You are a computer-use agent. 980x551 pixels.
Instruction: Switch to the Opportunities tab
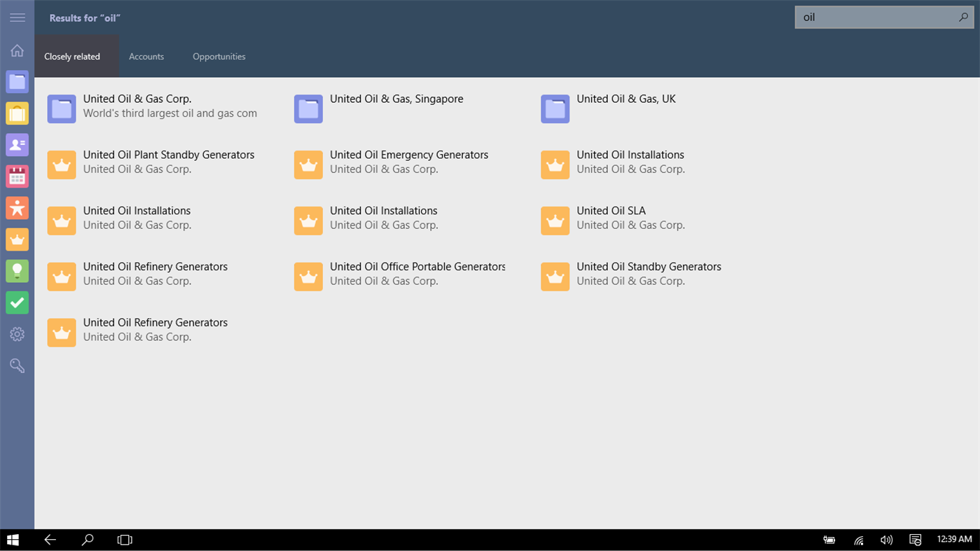[219, 56]
